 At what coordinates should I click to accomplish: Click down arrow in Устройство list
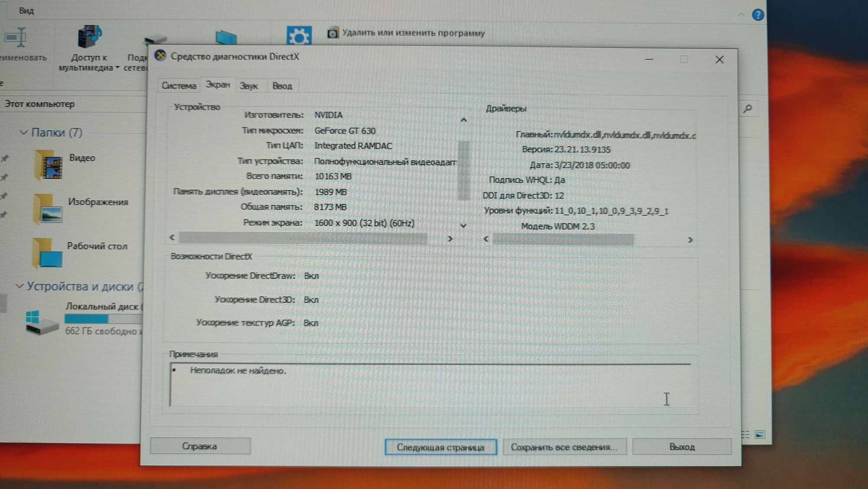coord(464,226)
